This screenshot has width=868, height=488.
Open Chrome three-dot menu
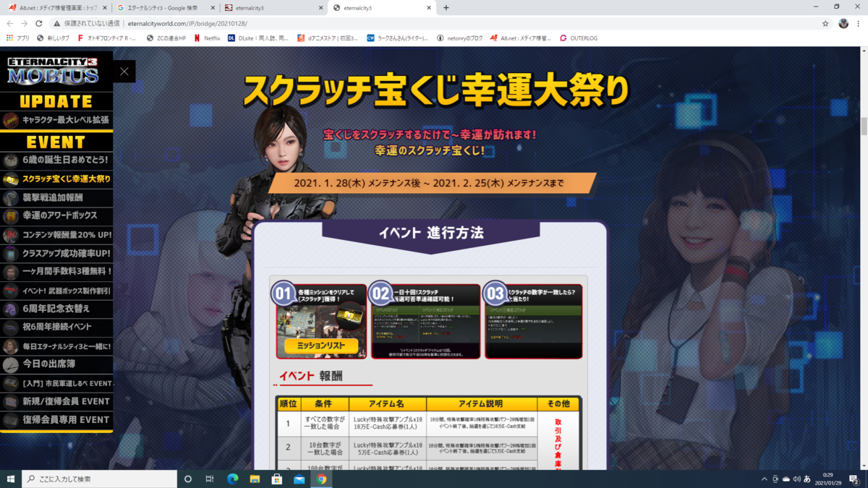(x=859, y=23)
